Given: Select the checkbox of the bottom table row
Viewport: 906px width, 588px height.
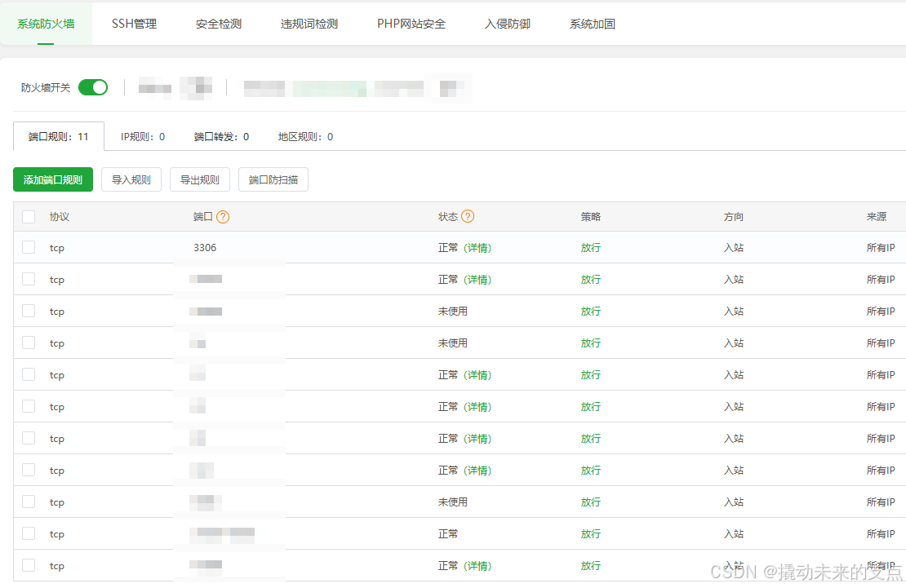Looking at the screenshot, I should pos(29,565).
